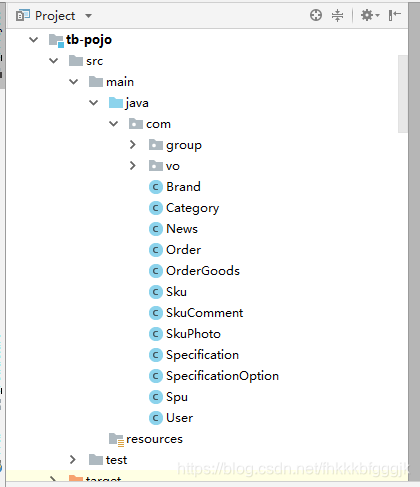Screen dimensions: 420x487
Task: Click the src folder icon
Action: pos(76,61)
